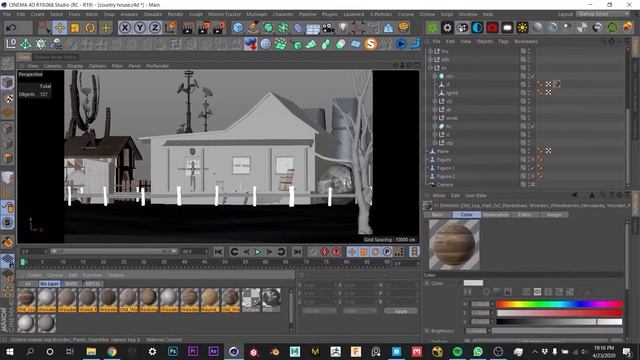
Task: Collapse the third expanded null object
Action: click(x=430, y=68)
